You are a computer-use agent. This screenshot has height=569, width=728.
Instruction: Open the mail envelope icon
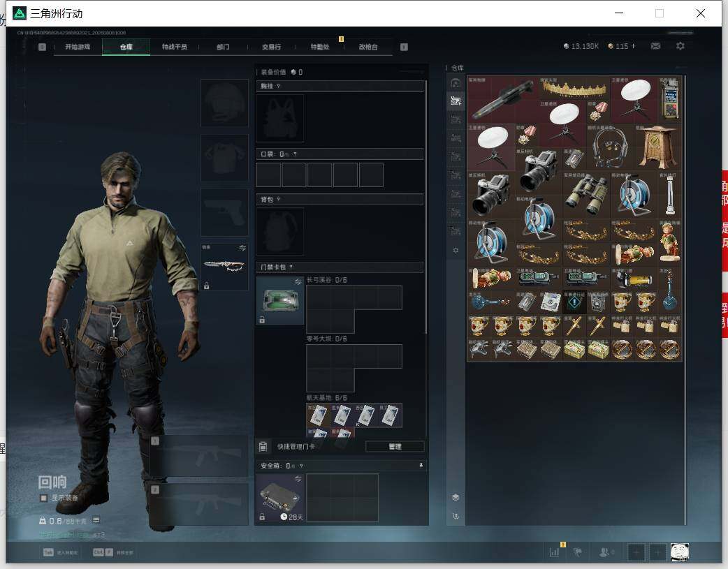pyautogui.click(x=655, y=46)
